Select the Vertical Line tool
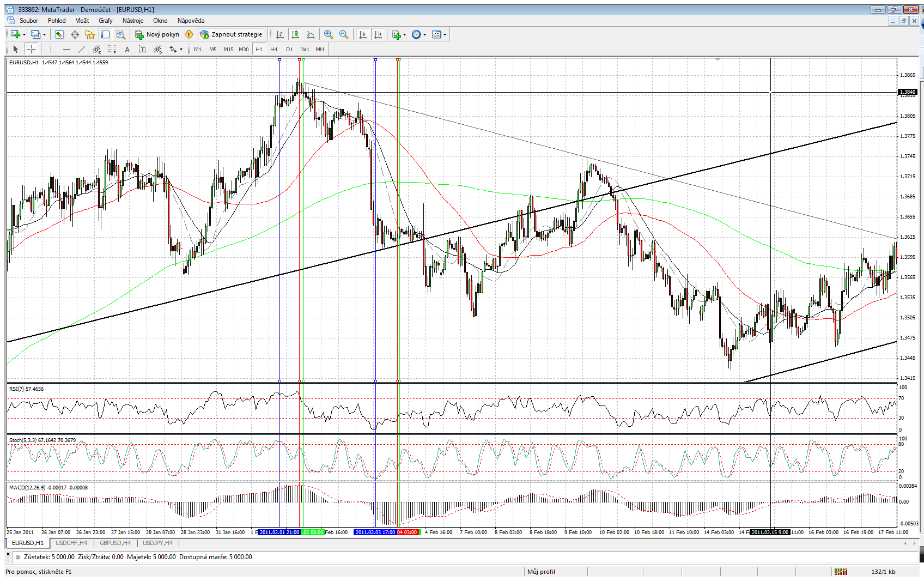This screenshot has height=581, width=924. (51, 49)
